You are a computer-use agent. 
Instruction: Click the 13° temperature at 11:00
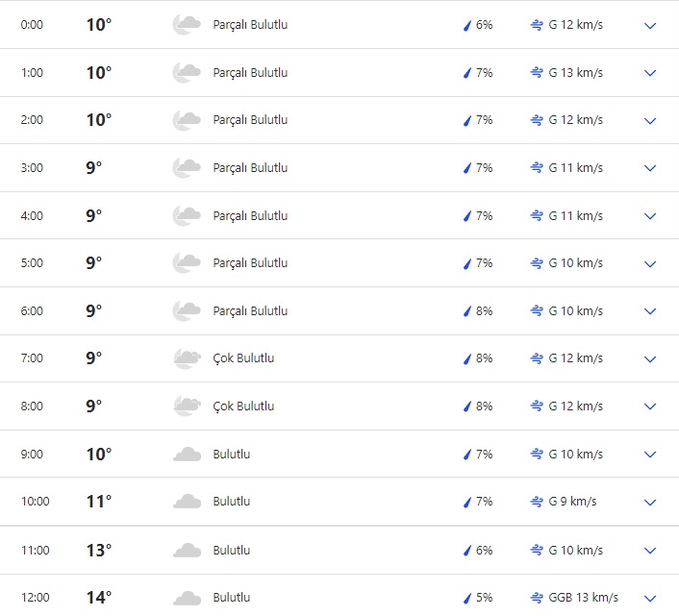(99, 551)
